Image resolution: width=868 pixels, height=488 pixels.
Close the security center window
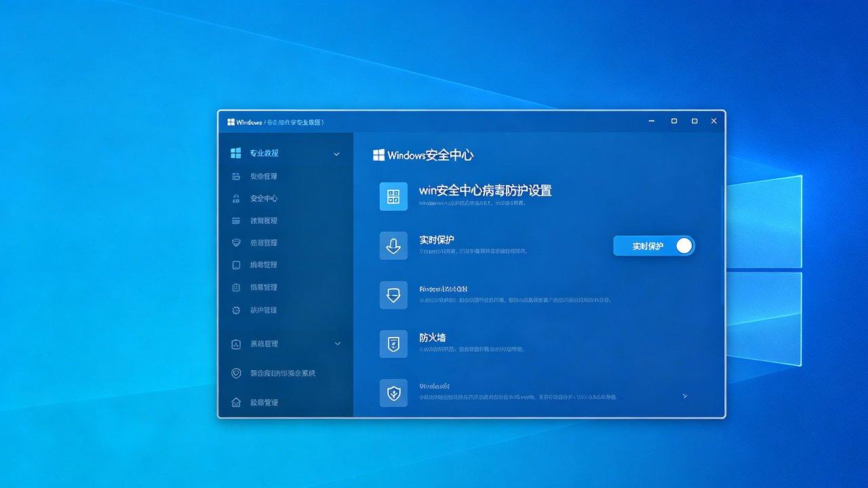(x=713, y=121)
